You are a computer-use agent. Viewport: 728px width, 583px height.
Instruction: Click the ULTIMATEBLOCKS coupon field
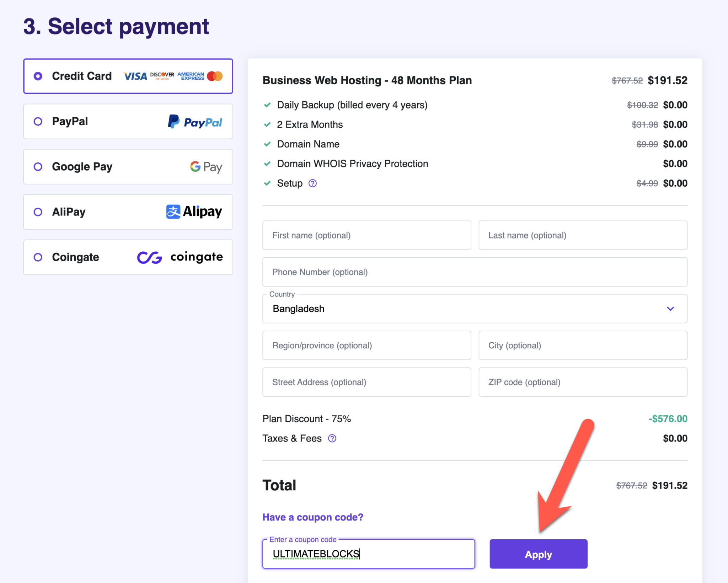tap(368, 554)
